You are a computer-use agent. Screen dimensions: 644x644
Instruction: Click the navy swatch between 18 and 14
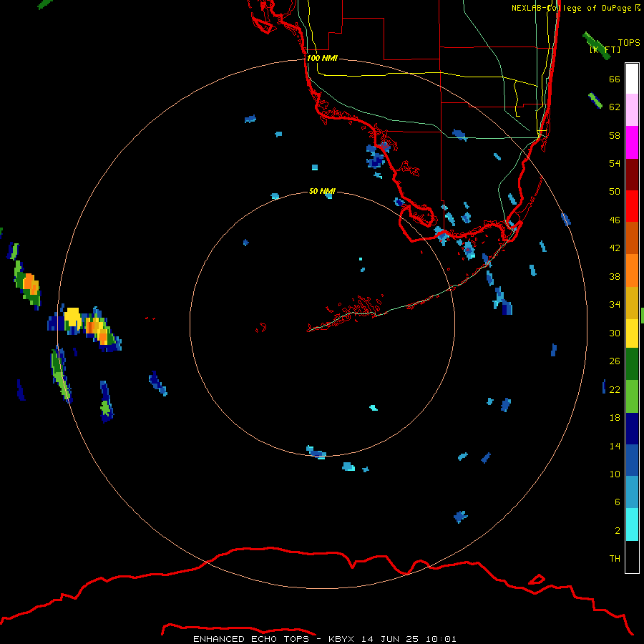coord(632,429)
